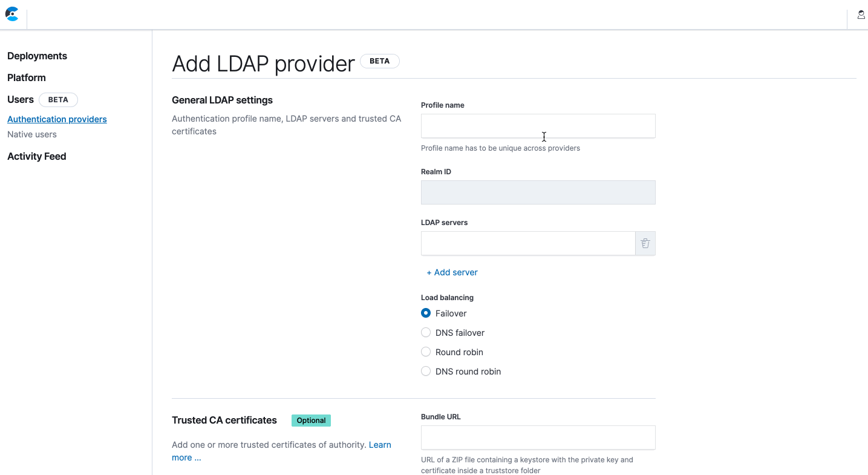Open the Users sidebar section
868x475 pixels.
pyautogui.click(x=21, y=99)
